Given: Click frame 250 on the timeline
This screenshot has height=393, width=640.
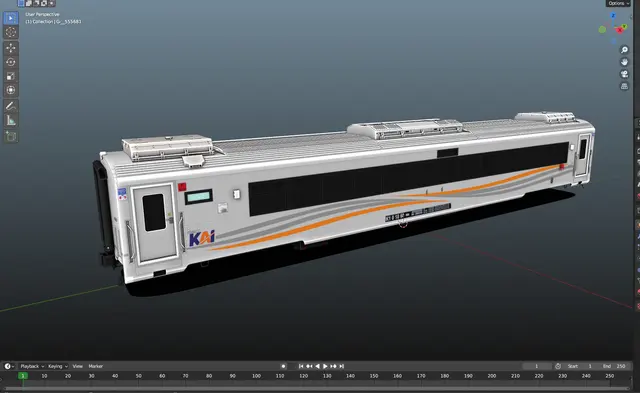Looking at the screenshot, I should (609, 376).
